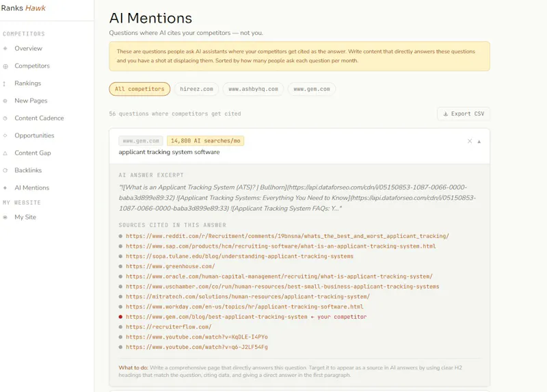The height and width of the screenshot is (392, 547).
Task: Select the All competitors filter chip
Action: pos(139,89)
